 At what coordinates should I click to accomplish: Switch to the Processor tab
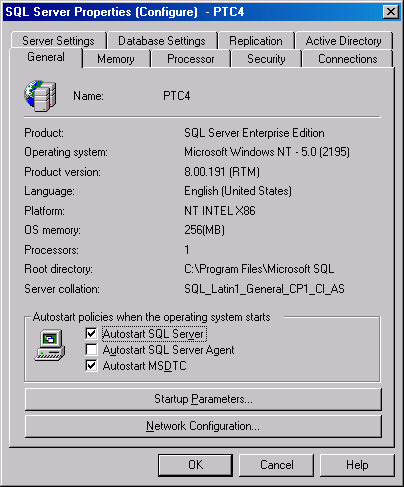click(191, 59)
